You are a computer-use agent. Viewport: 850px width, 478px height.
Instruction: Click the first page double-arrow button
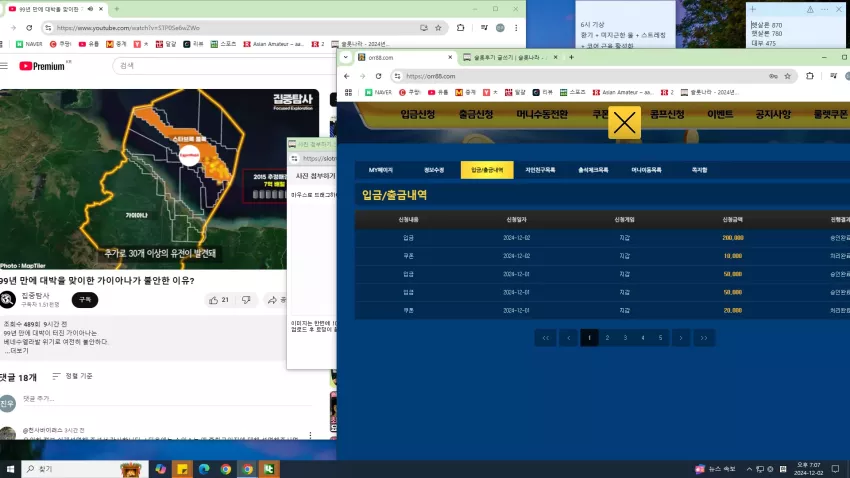pos(545,338)
